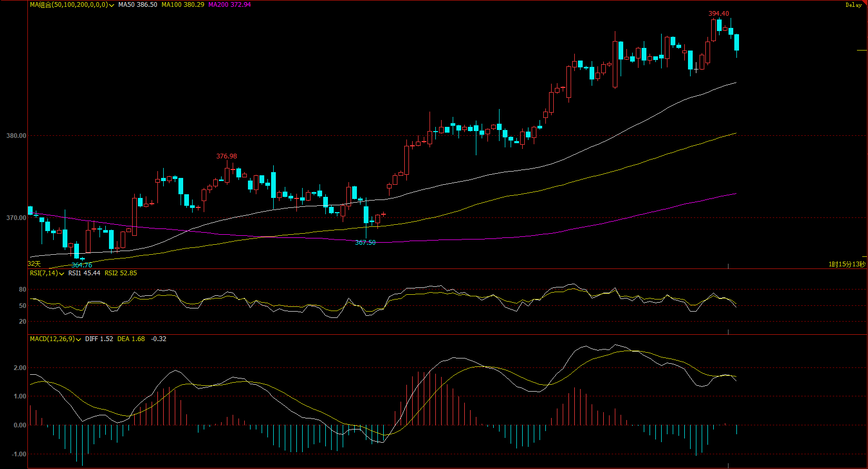
Task: Click the RSI 50 level label
Action: [x=23, y=306]
